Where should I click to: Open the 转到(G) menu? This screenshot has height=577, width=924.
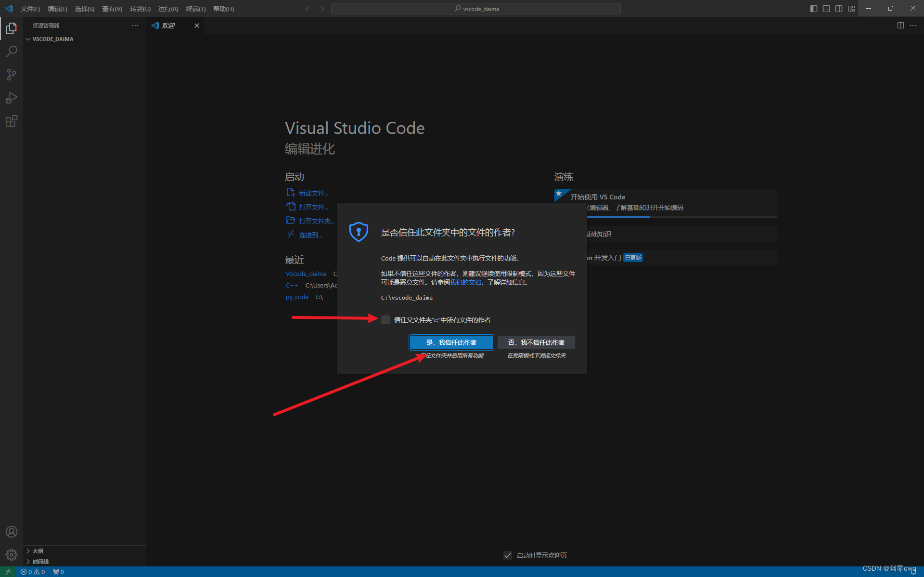tap(140, 9)
